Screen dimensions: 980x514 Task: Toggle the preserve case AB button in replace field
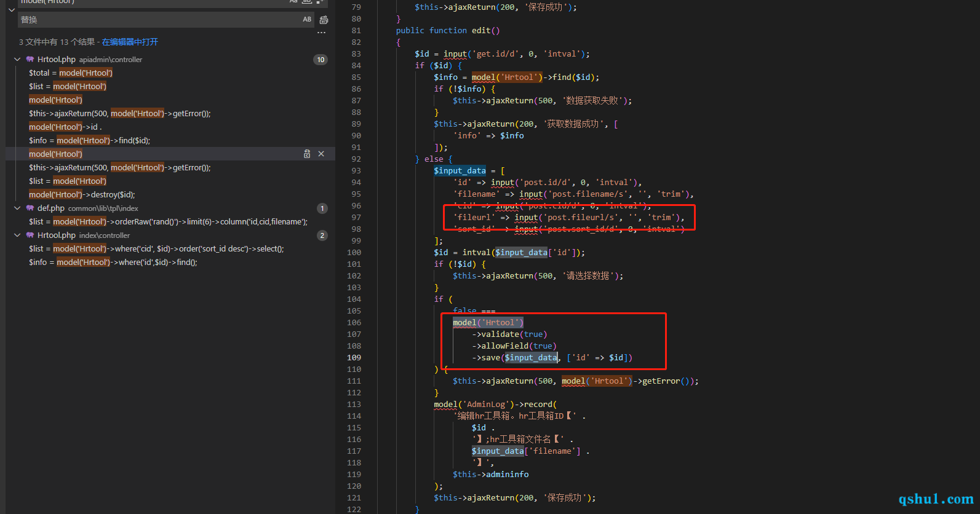307,20
